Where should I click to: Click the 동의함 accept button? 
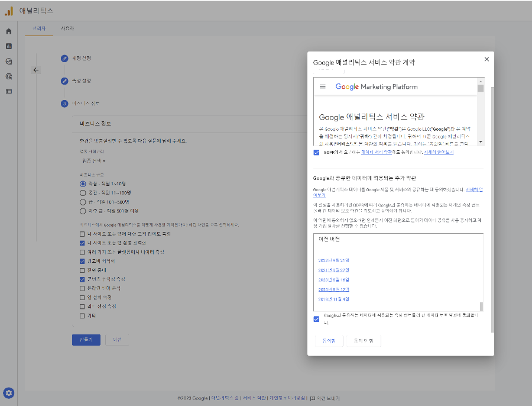pyautogui.click(x=329, y=341)
